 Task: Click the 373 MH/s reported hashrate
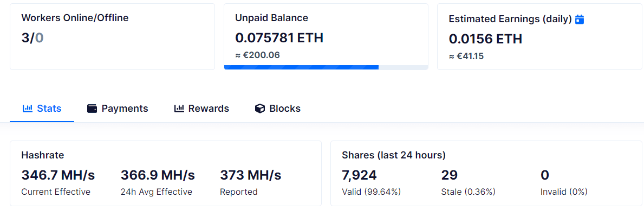coord(251,175)
